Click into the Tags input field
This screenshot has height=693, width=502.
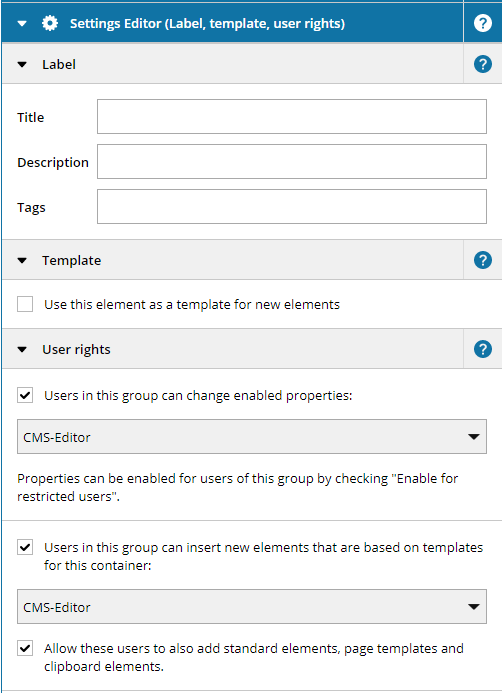pos(292,207)
